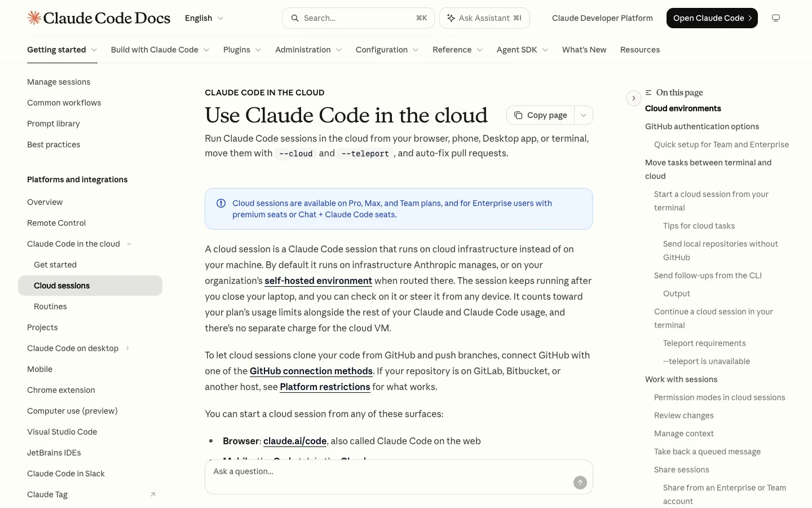This screenshot has height=508, width=812.
Task: Open Visual Studio Code sidebar entry
Action: tap(90, 432)
